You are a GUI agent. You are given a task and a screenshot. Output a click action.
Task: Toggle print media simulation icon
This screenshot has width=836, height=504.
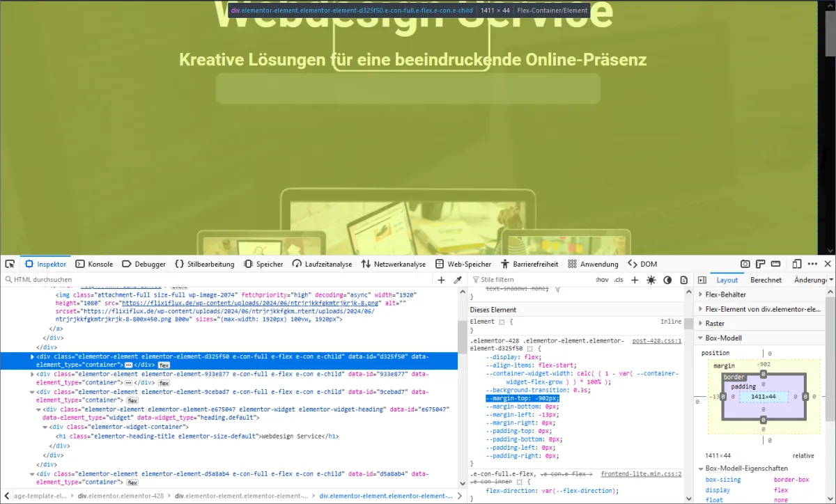[683, 280]
